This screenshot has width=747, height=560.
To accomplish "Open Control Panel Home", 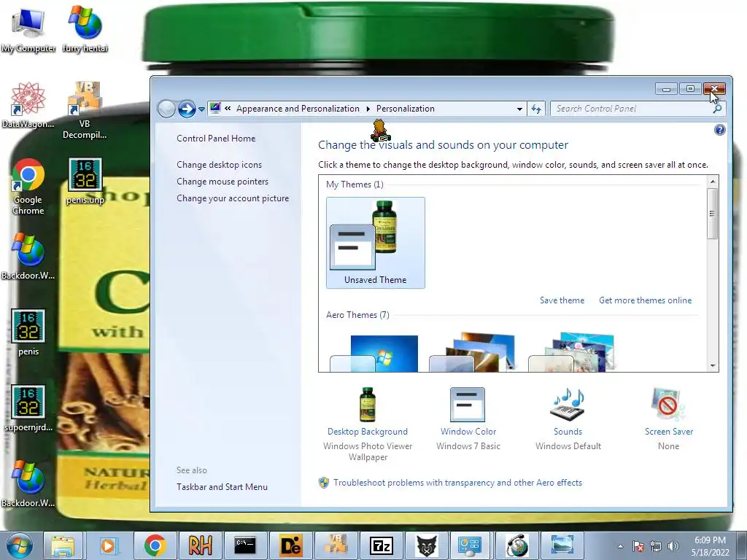I will (x=216, y=139).
